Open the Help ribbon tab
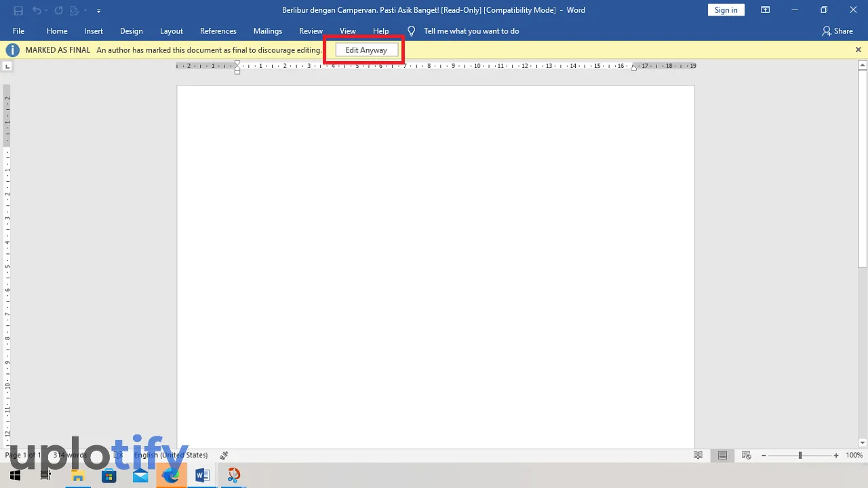Image resolution: width=868 pixels, height=488 pixels. point(381,31)
